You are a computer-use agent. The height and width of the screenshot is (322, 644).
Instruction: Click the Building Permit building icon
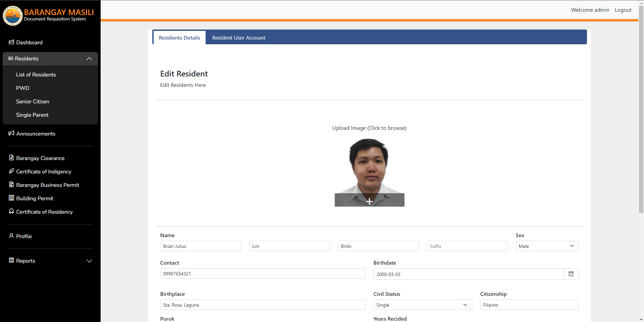point(11,198)
